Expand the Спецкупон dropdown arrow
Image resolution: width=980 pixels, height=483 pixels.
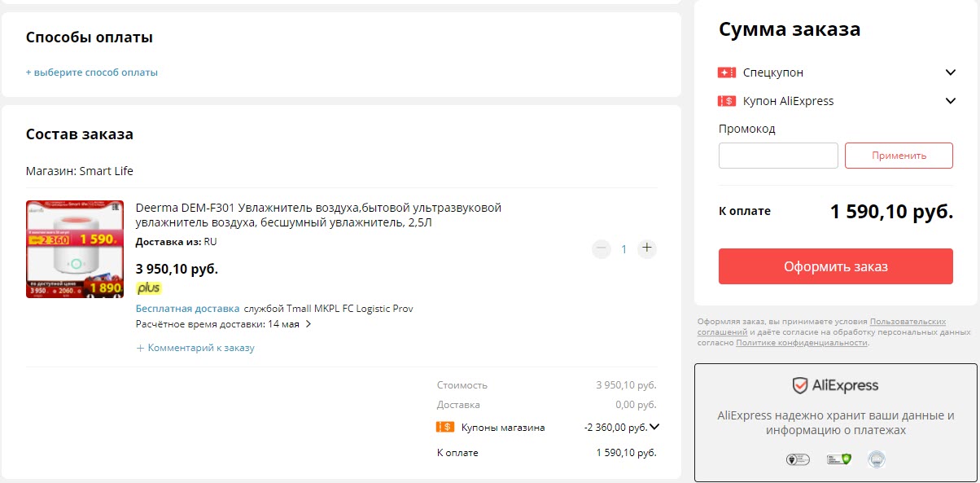pos(950,72)
